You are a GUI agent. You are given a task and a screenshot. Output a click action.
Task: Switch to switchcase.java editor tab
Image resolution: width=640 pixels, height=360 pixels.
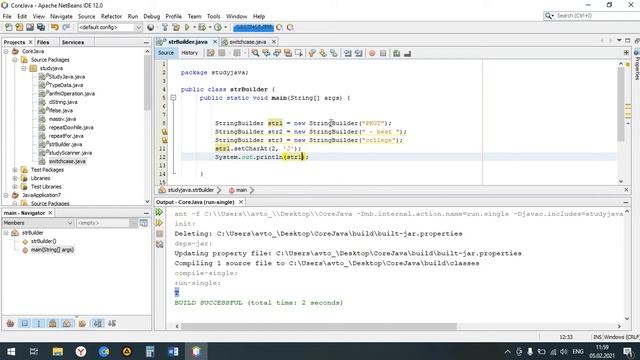tap(248, 42)
